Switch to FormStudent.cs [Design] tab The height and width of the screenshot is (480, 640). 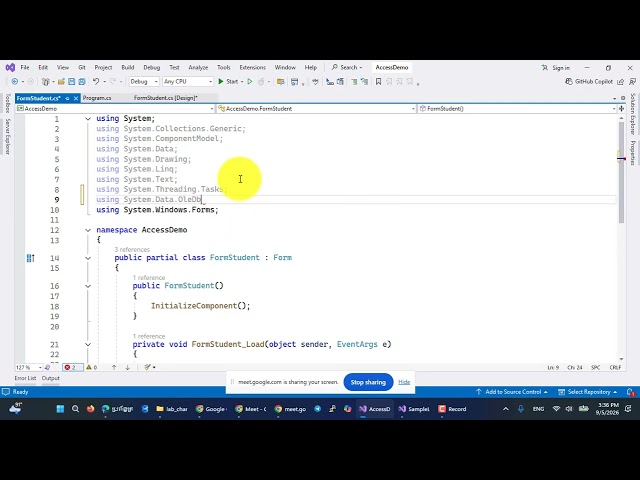pos(166,98)
